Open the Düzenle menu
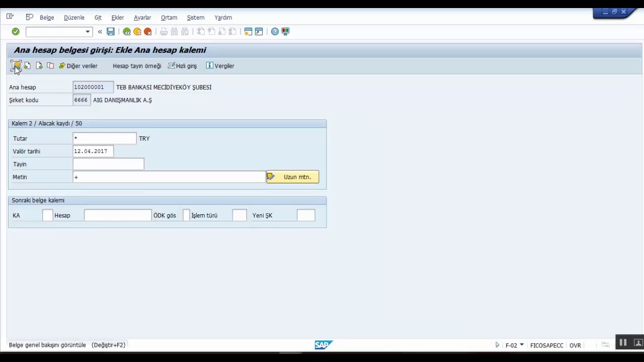Screen dimensions: 644x362 click(74, 18)
